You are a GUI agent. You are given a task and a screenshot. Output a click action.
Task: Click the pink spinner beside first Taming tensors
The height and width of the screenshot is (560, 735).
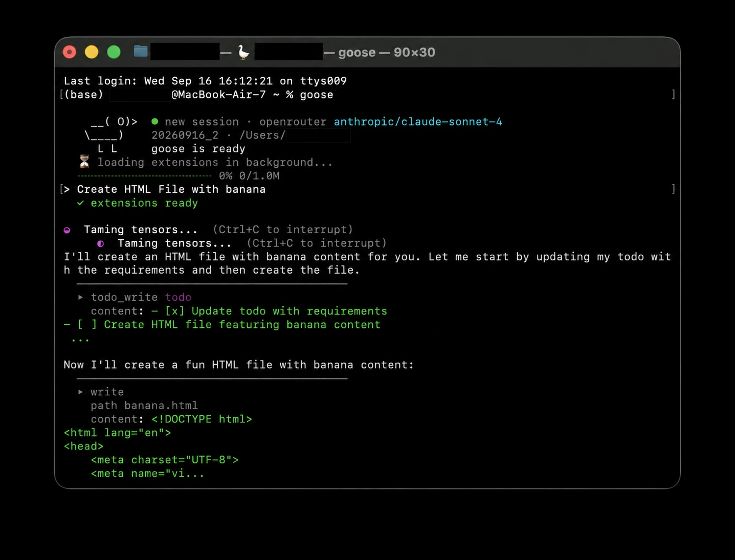click(x=67, y=230)
